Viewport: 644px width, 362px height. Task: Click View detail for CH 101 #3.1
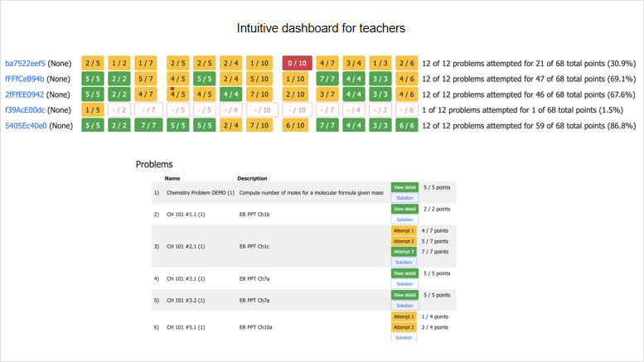pyautogui.click(x=404, y=273)
